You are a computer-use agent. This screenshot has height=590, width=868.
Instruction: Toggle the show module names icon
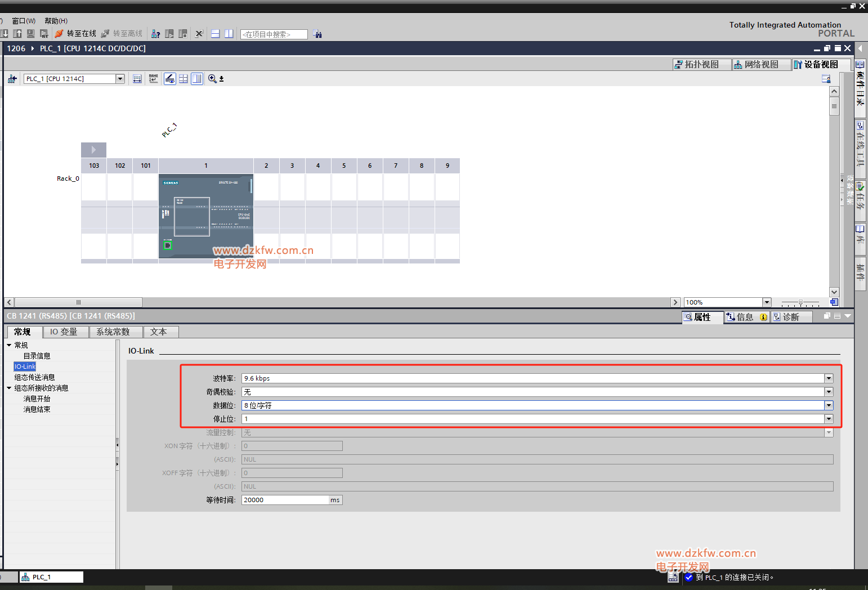coord(154,79)
